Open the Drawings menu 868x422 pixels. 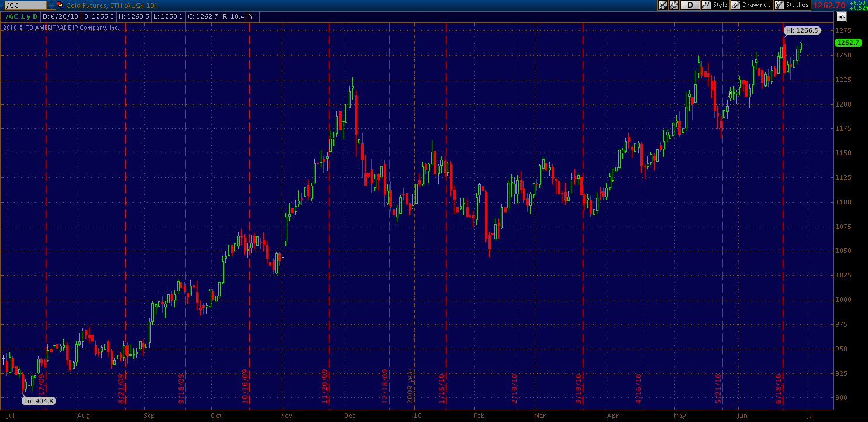pyautogui.click(x=757, y=5)
